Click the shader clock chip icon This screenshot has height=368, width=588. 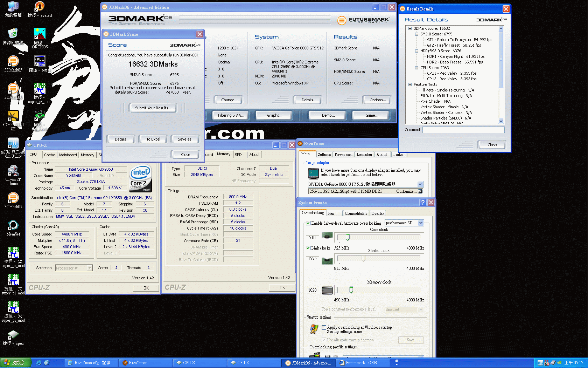[x=327, y=260]
